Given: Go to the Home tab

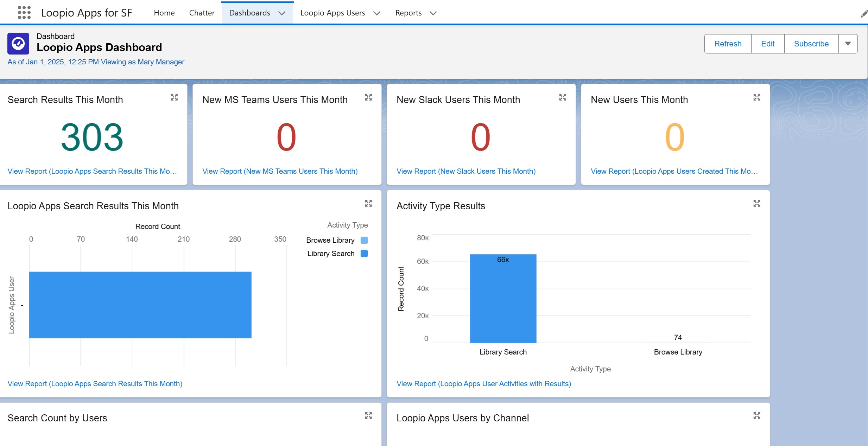Looking at the screenshot, I should 164,13.
